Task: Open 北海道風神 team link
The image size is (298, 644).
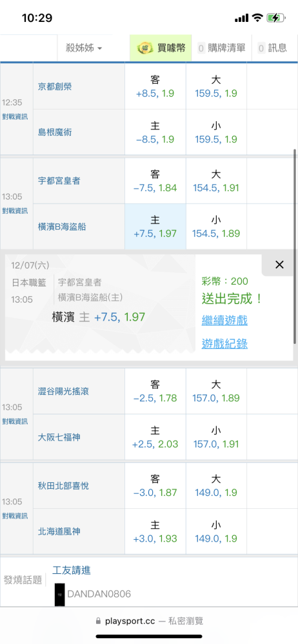Action: (x=59, y=531)
